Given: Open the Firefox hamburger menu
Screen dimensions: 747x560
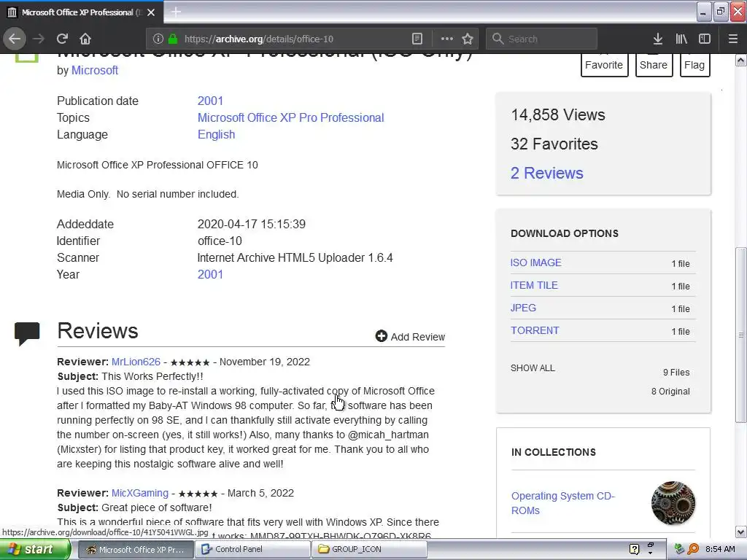Looking at the screenshot, I should 732,39.
